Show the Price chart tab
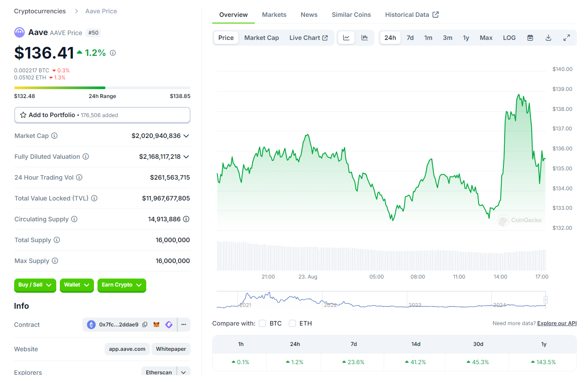 pyautogui.click(x=226, y=38)
